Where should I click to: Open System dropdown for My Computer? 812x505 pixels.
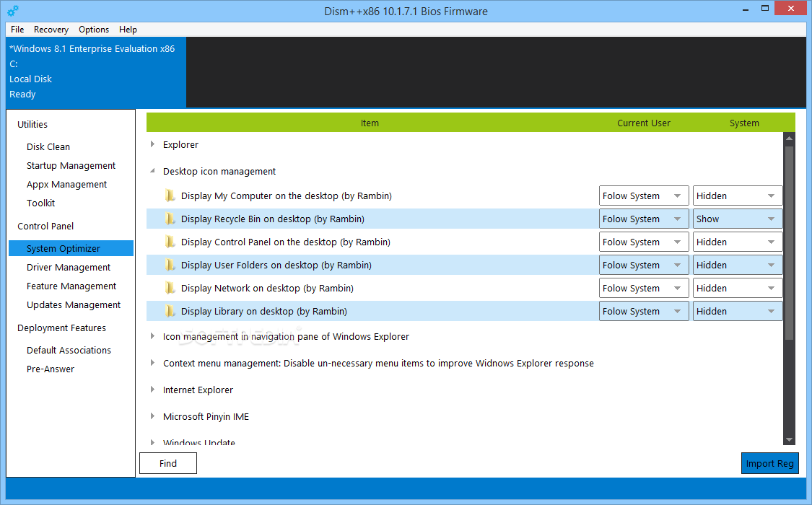738,196
